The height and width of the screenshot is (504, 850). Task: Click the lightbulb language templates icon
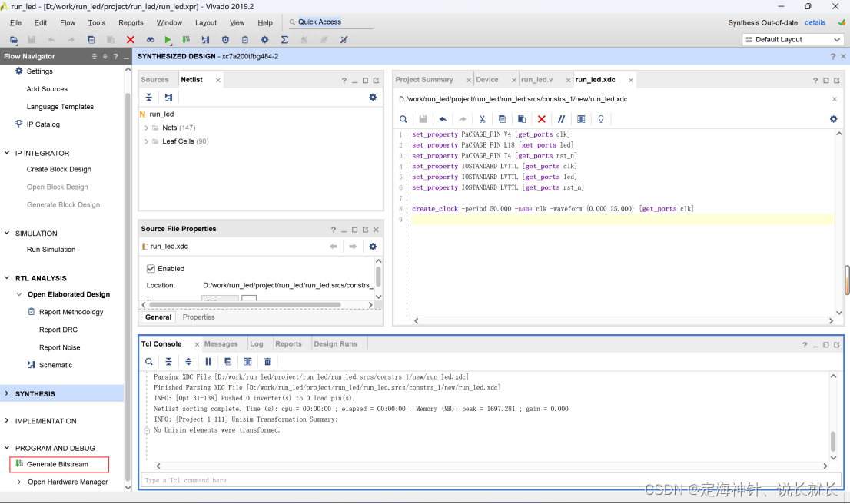[601, 119]
